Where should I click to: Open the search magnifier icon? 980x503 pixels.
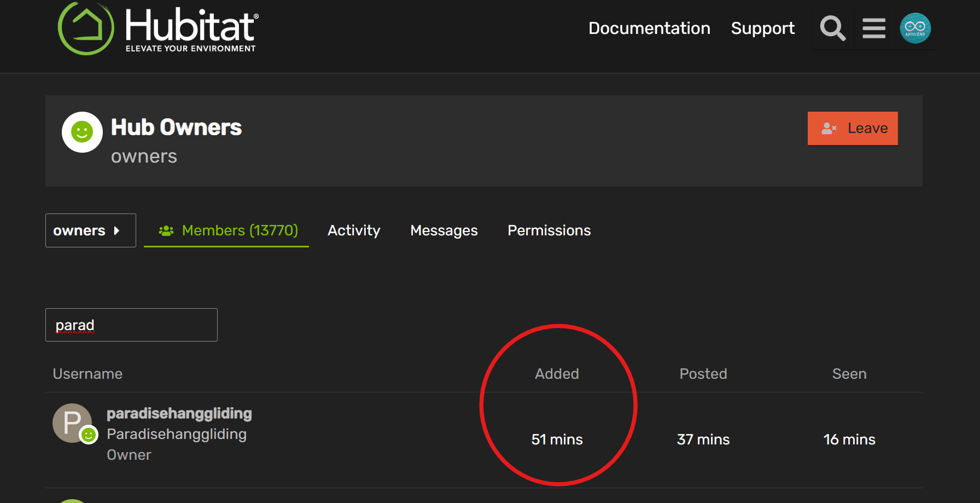(832, 28)
